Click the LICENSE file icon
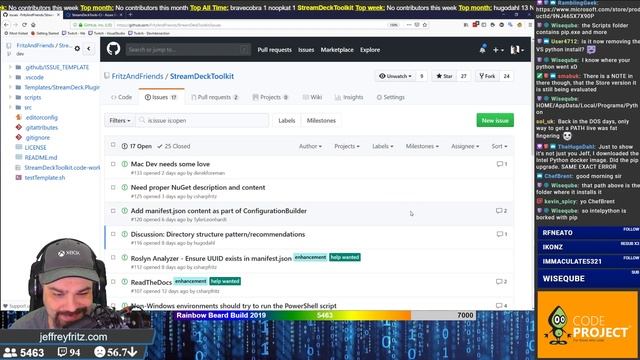 click(x=18, y=147)
